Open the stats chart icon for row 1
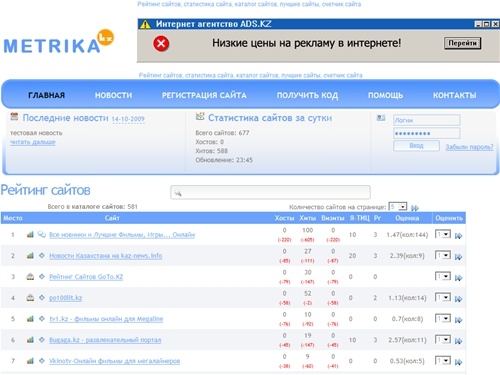The width and height of the screenshot is (500, 375). pyautogui.click(x=30, y=235)
